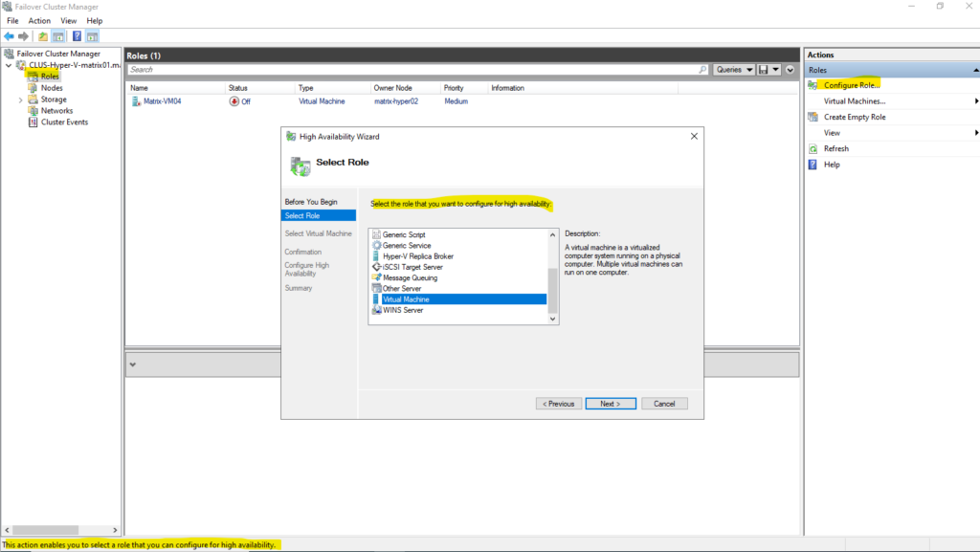Select Nodes in the cluster tree
The image size is (980, 552).
coord(52,88)
